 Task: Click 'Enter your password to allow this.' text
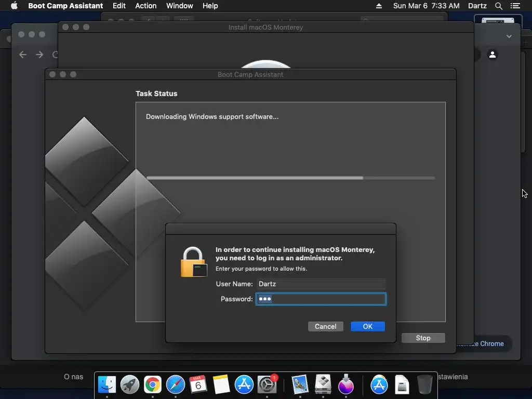[261, 269]
